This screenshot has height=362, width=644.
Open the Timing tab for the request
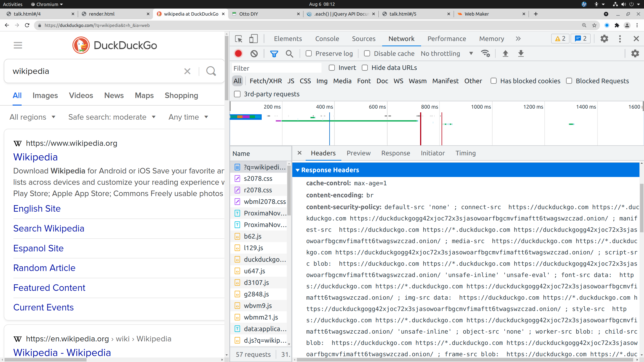[x=465, y=153]
